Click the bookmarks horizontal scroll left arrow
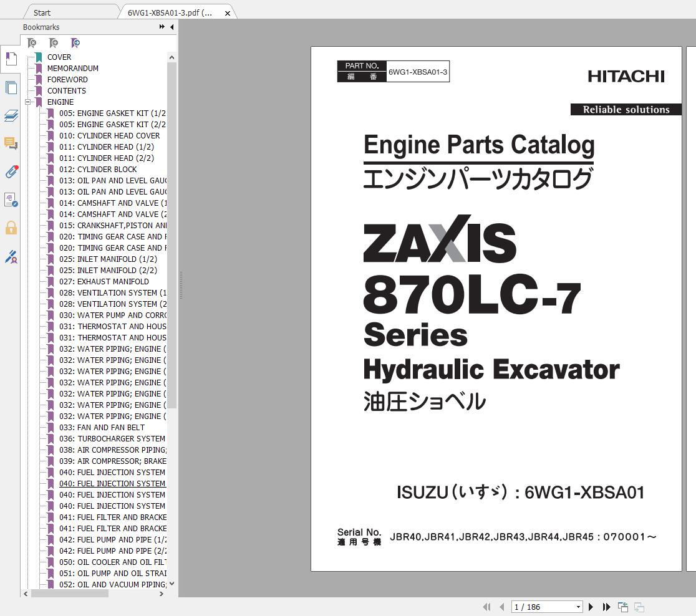This screenshot has height=616, width=696. pyautogui.click(x=26, y=594)
